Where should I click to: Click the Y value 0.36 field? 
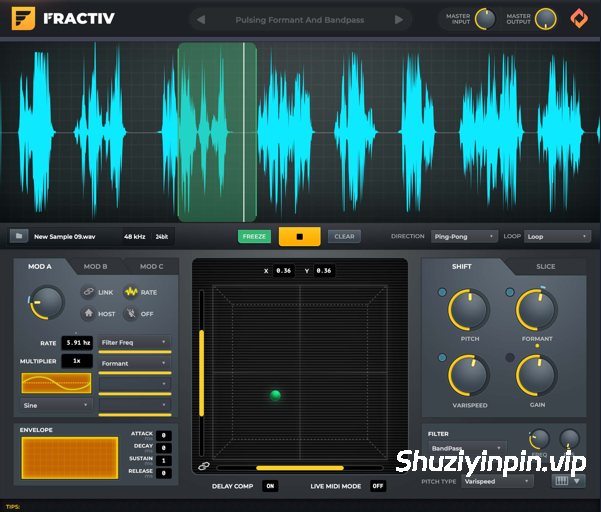click(324, 271)
